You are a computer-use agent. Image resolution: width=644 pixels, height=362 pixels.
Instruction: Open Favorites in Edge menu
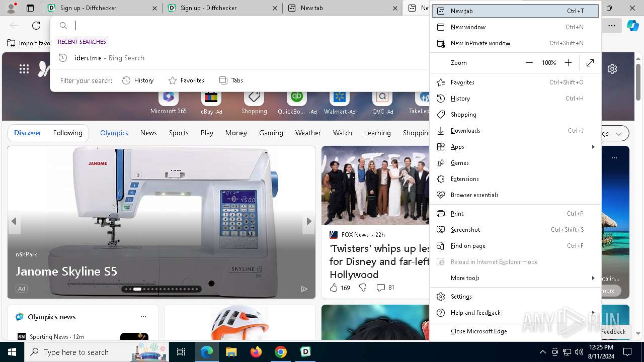(x=516, y=82)
